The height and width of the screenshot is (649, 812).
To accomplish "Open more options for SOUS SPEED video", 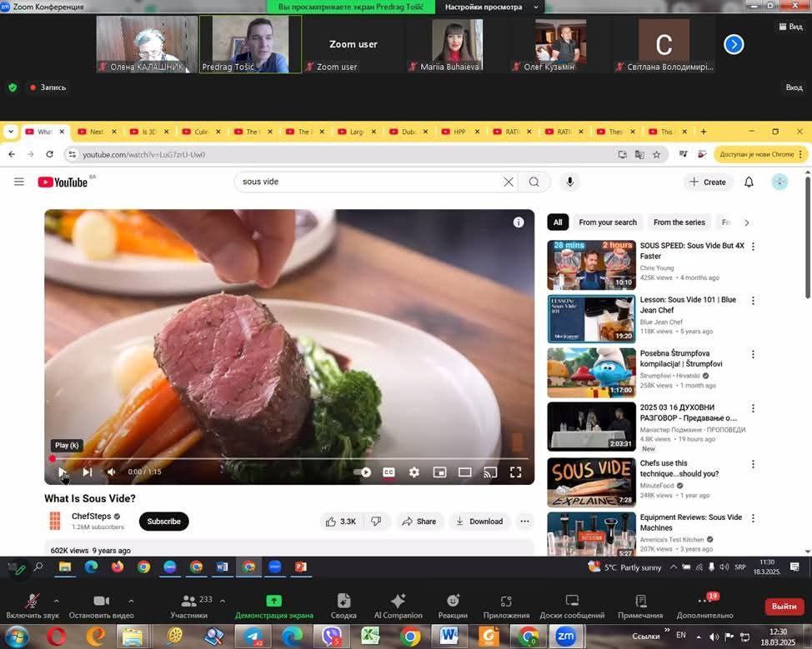I will [753, 247].
